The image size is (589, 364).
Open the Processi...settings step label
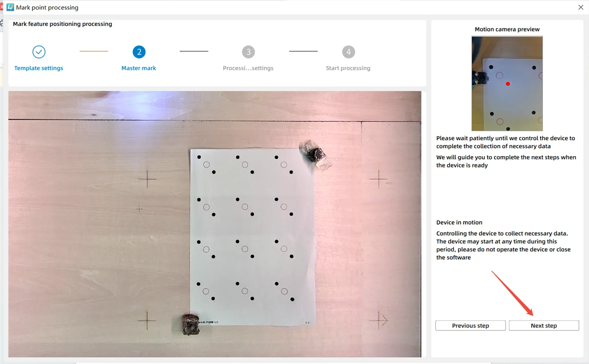click(x=248, y=68)
